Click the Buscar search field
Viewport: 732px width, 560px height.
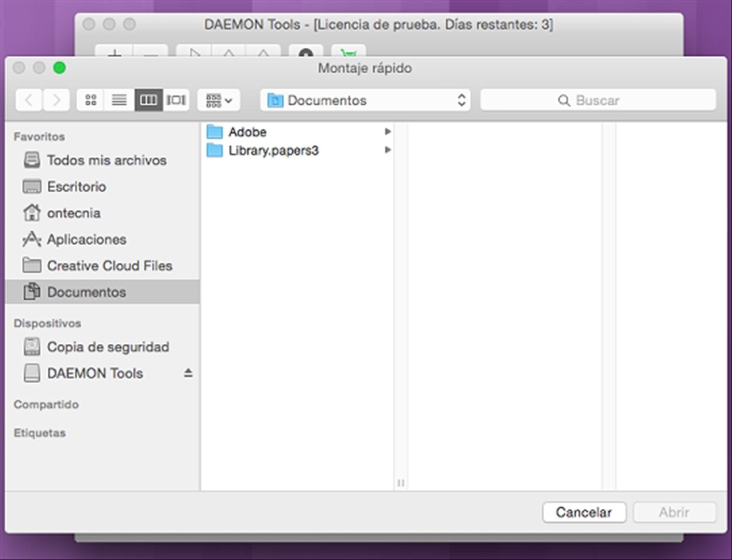pyautogui.click(x=598, y=100)
